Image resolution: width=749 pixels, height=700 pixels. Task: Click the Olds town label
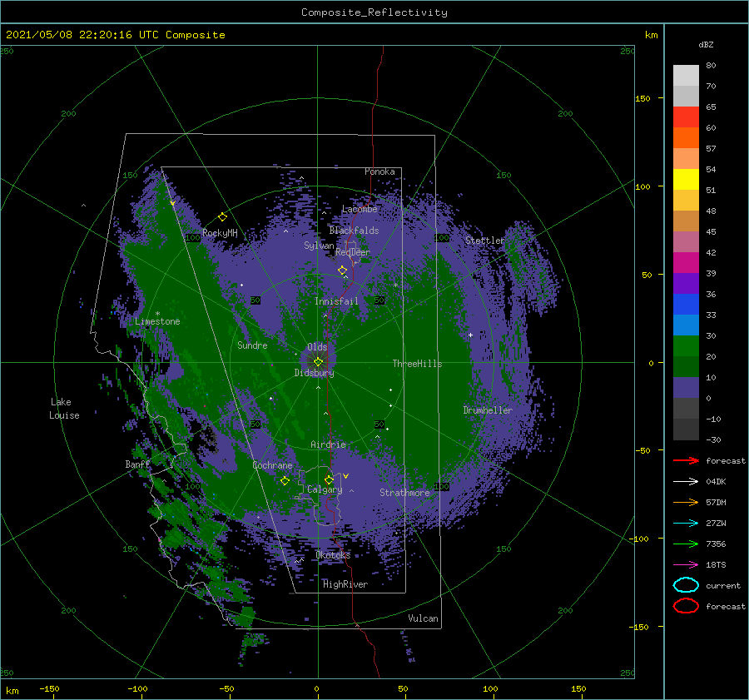(317, 347)
